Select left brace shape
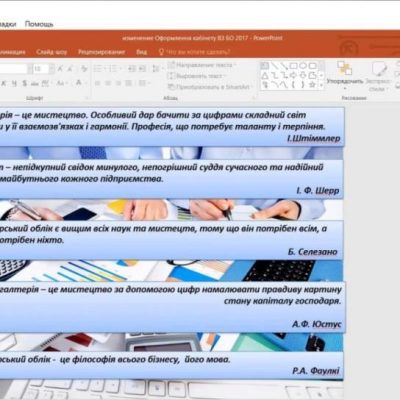This screenshot has height=400, width=400. click(293, 85)
